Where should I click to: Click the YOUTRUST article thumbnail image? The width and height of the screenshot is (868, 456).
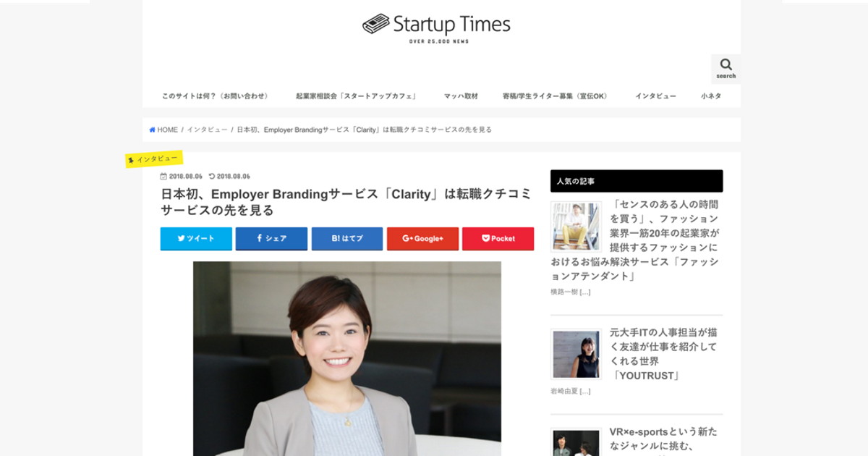(576, 354)
